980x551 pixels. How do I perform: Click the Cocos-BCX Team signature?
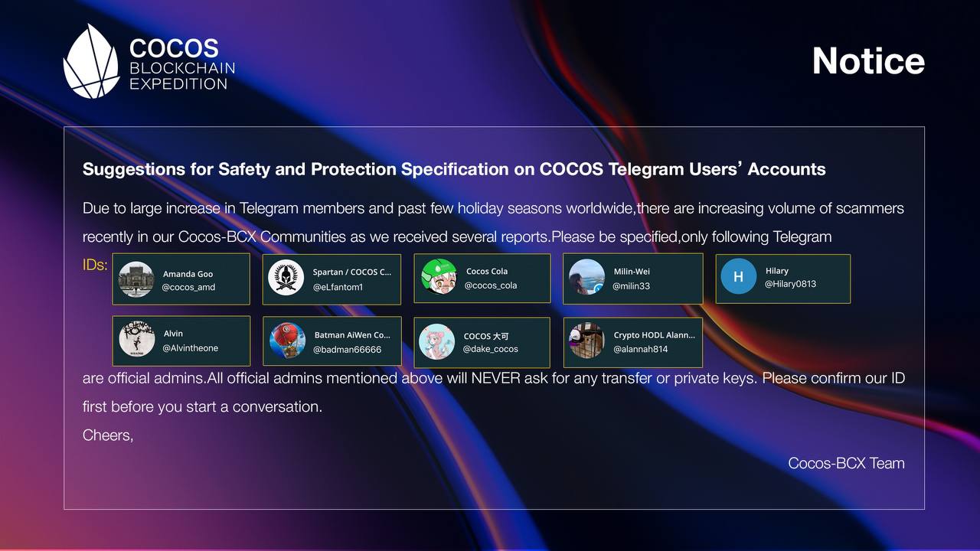coord(846,463)
